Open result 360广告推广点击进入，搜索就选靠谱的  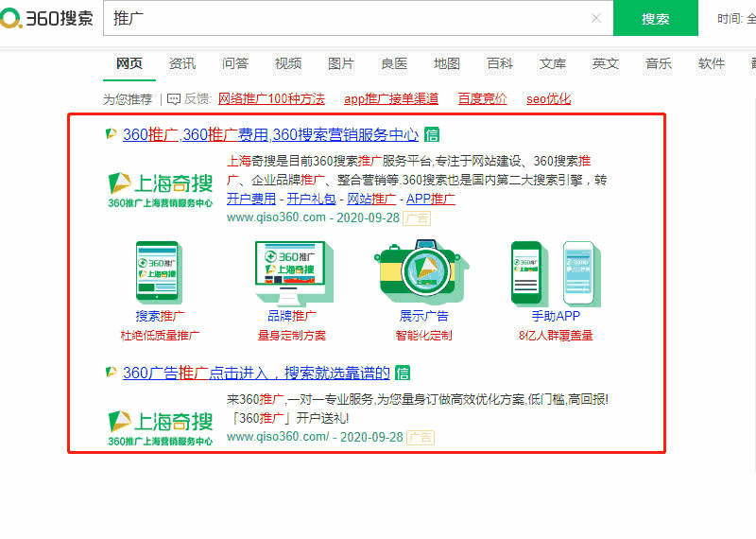[256, 373]
